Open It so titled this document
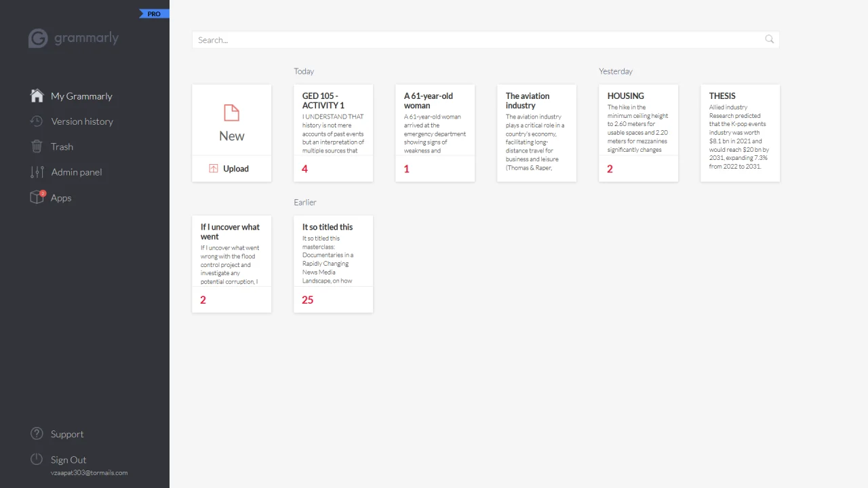Viewport: 868px width, 488px height. (333, 264)
